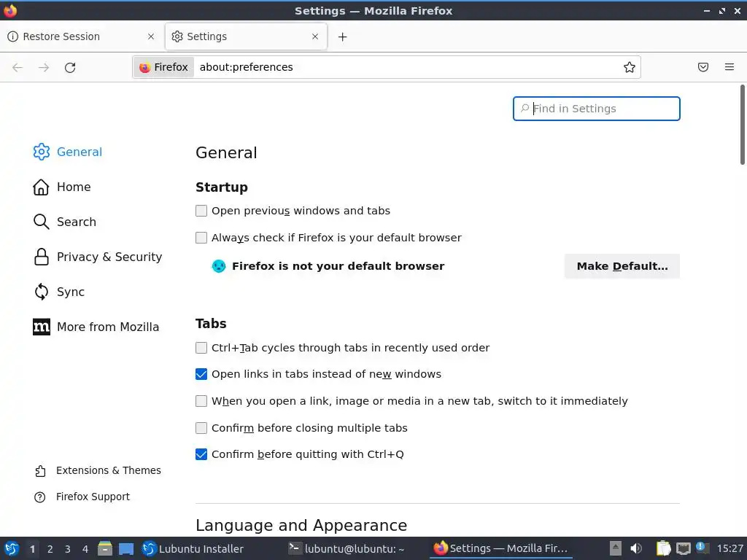The width and height of the screenshot is (747, 560).
Task: Open the Privacy & Security category label
Action: point(109,257)
